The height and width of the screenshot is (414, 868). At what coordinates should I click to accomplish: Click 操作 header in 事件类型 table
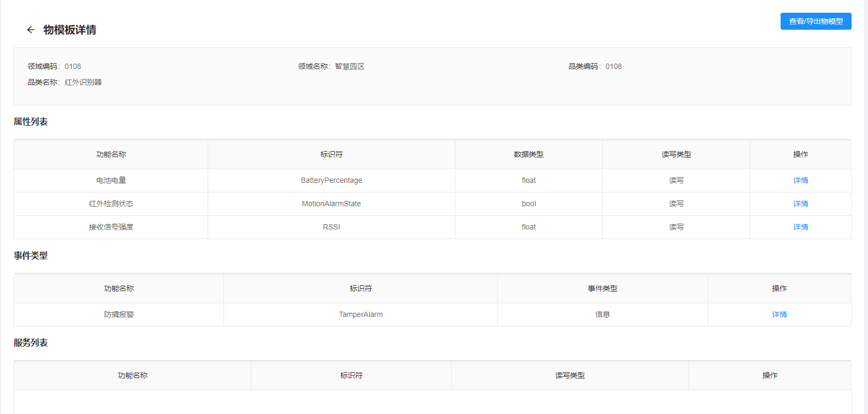[779, 288]
